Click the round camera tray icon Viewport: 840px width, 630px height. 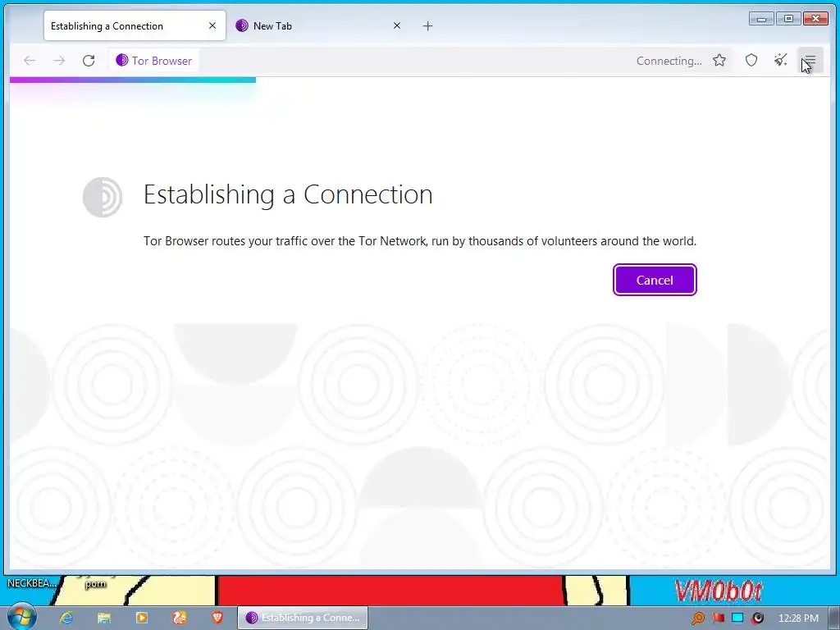[x=757, y=619]
